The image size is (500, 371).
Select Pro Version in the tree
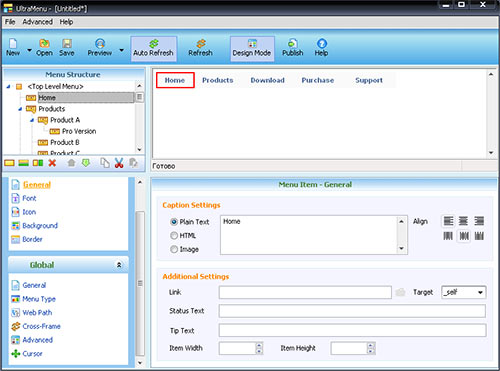79,131
